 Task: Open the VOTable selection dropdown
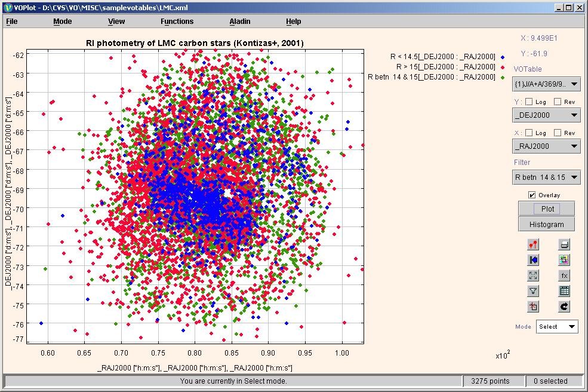pos(547,84)
